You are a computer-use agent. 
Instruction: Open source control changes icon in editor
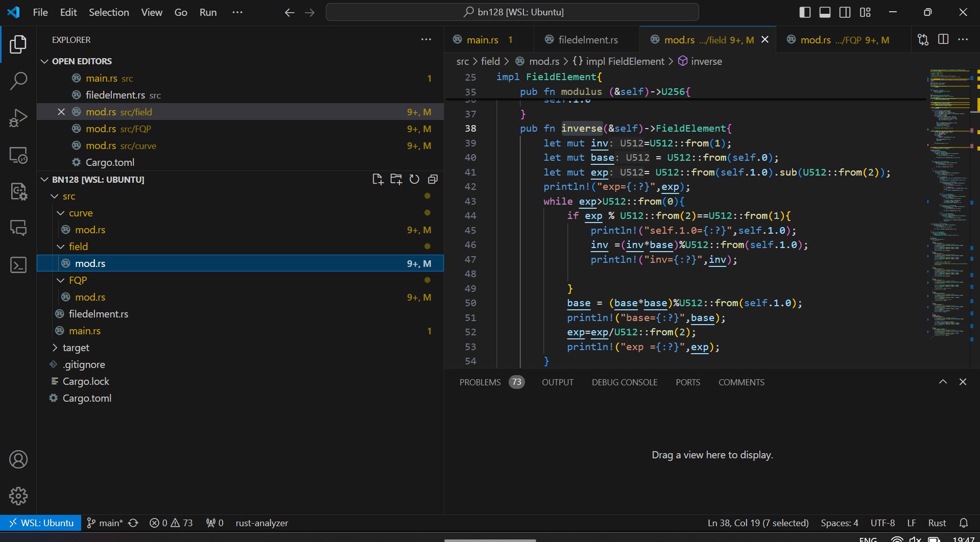923,39
